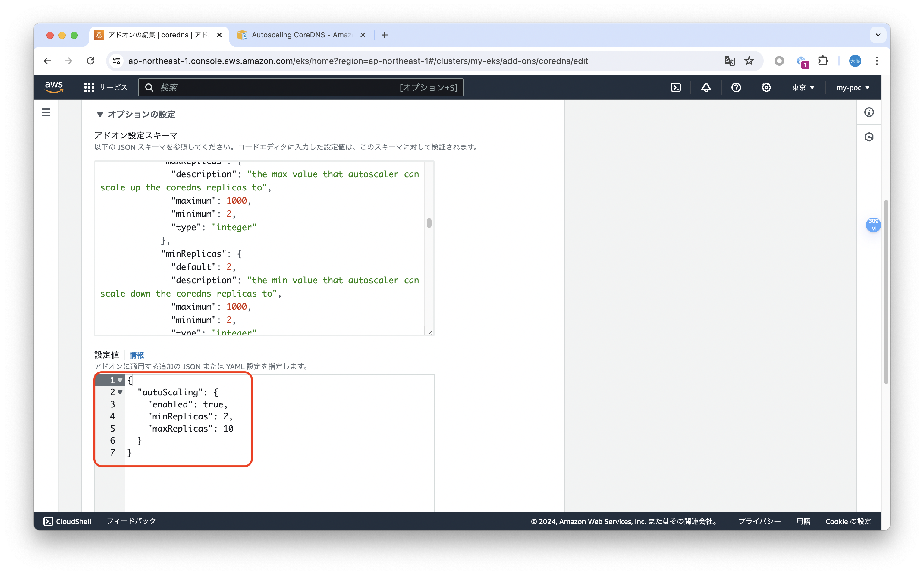Viewport: 924px width, 575px height.
Task: Open the help question-mark icon
Action: pyautogui.click(x=736, y=87)
